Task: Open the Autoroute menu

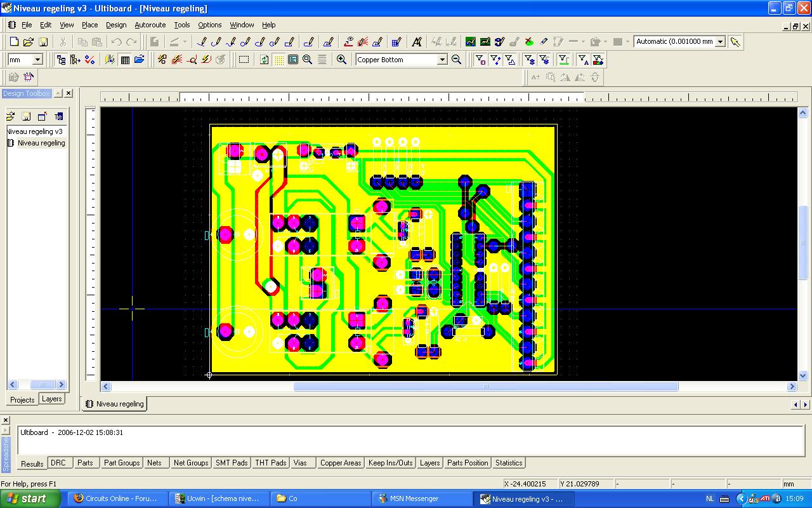Action: (x=150, y=25)
